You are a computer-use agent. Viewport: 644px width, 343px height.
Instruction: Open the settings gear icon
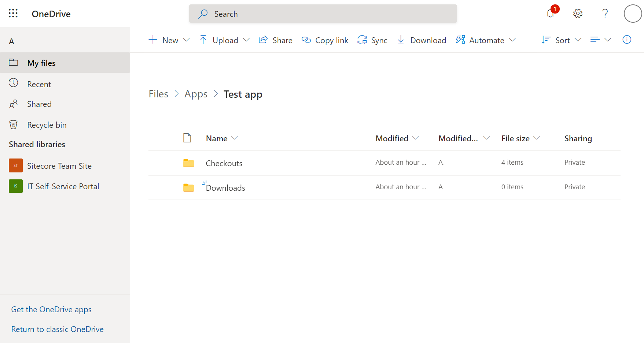(578, 14)
